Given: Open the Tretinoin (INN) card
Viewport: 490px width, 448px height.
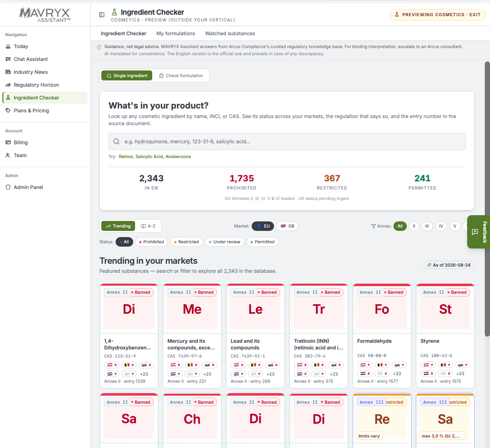Looking at the screenshot, I should coord(319,336).
